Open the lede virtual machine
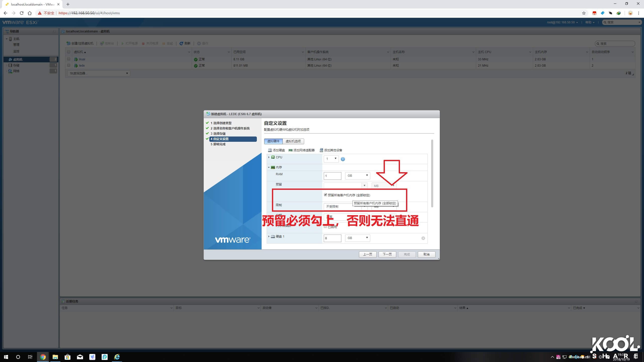The image size is (644, 362). (x=82, y=65)
